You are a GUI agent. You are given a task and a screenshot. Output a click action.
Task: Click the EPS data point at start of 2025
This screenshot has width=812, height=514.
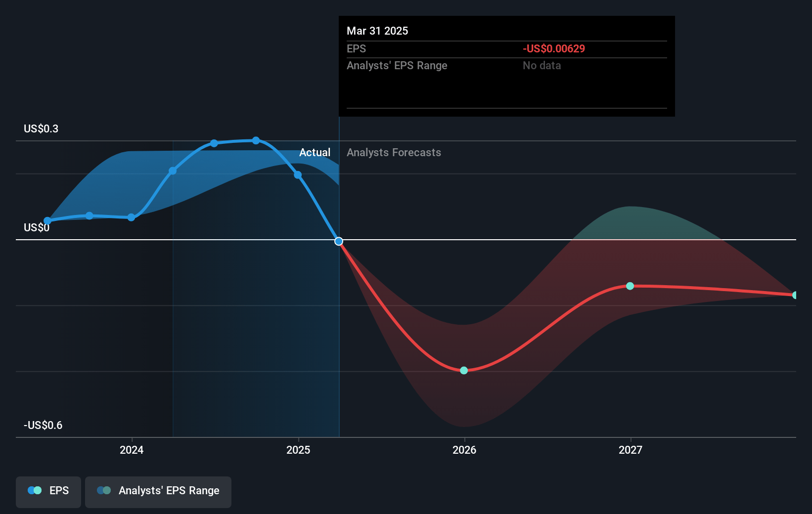coord(298,174)
